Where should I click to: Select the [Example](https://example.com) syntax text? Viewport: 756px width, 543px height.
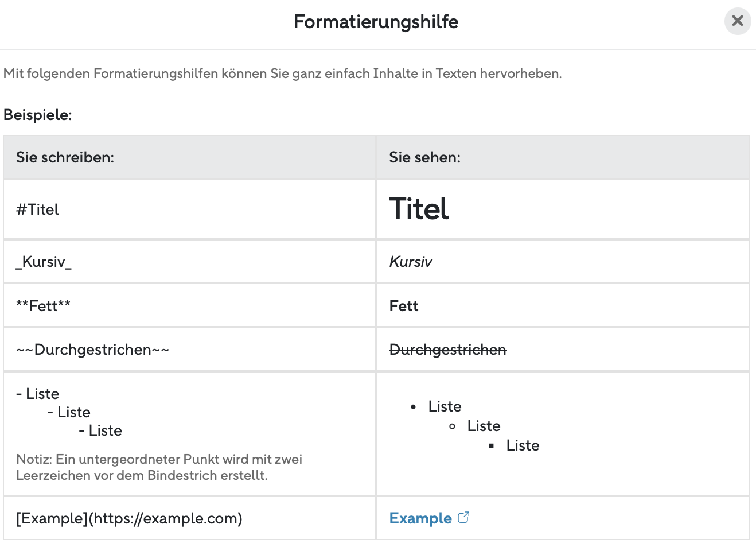tap(129, 518)
